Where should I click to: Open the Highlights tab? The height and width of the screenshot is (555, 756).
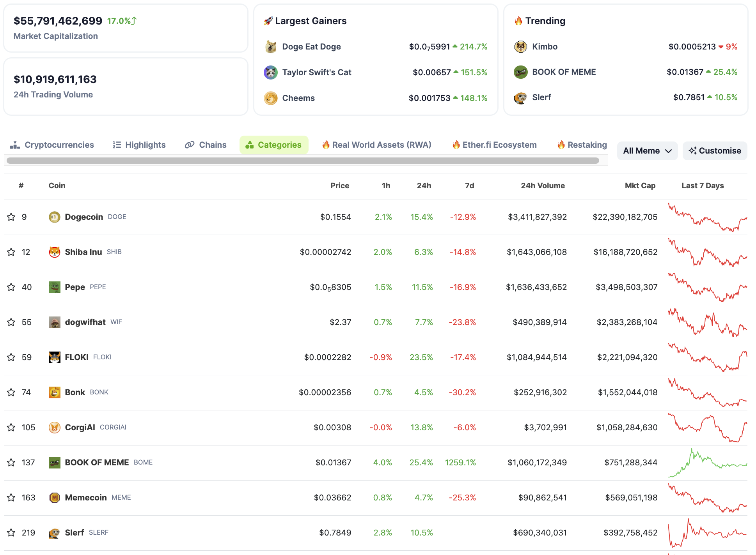(x=139, y=145)
